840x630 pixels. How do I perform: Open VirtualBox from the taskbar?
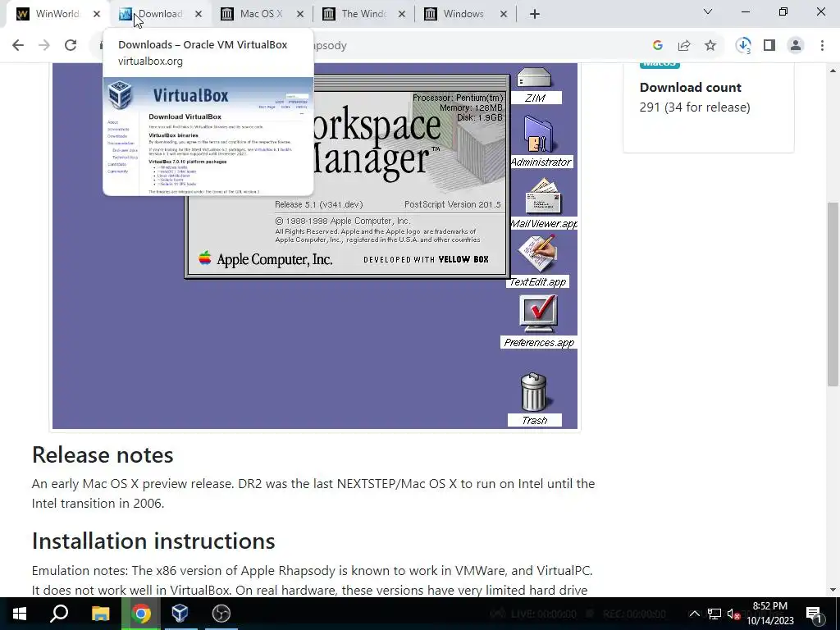[x=180, y=614]
